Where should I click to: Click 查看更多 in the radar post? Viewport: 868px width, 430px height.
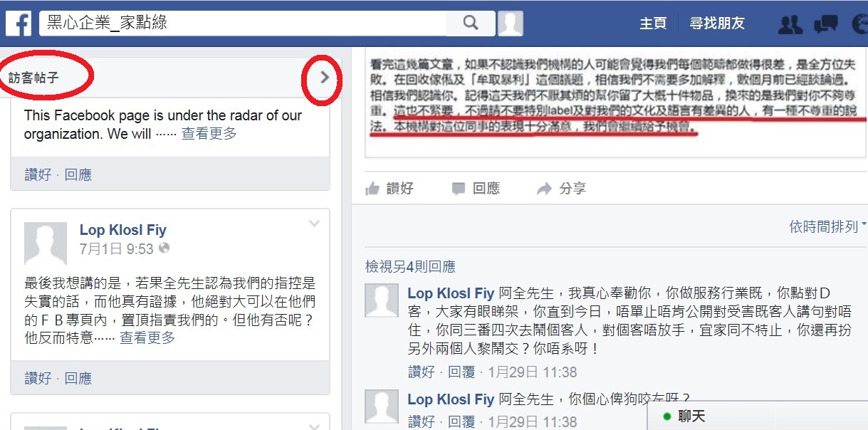[209, 133]
